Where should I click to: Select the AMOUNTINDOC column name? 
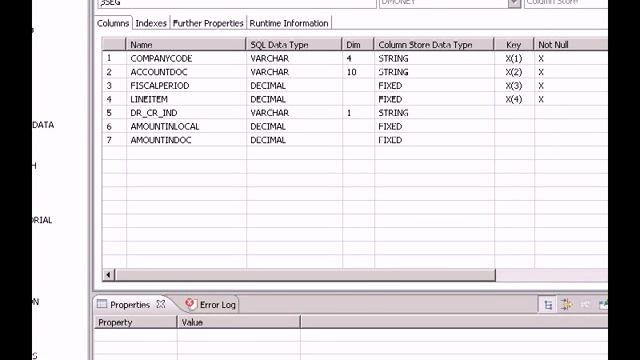[161, 140]
